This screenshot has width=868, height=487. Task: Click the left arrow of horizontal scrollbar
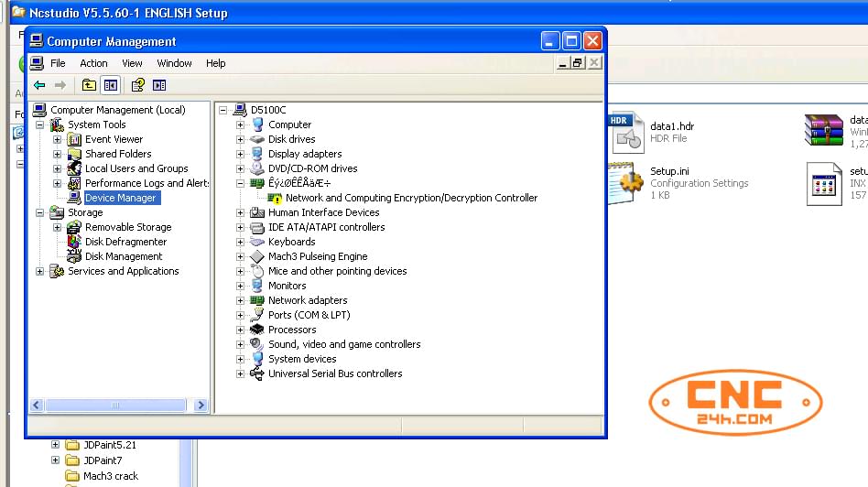pyautogui.click(x=37, y=406)
